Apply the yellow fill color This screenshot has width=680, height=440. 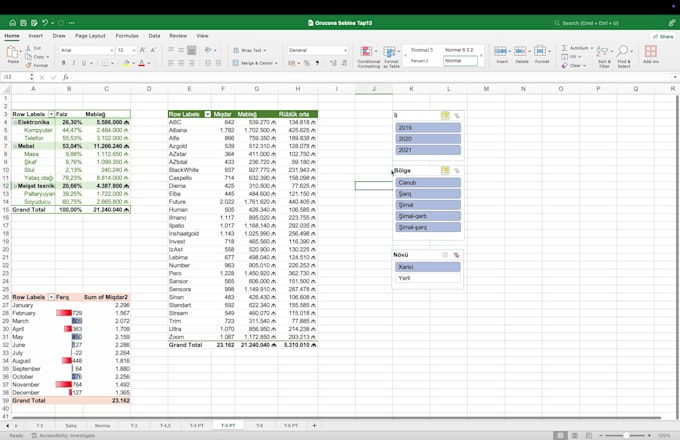click(126, 63)
